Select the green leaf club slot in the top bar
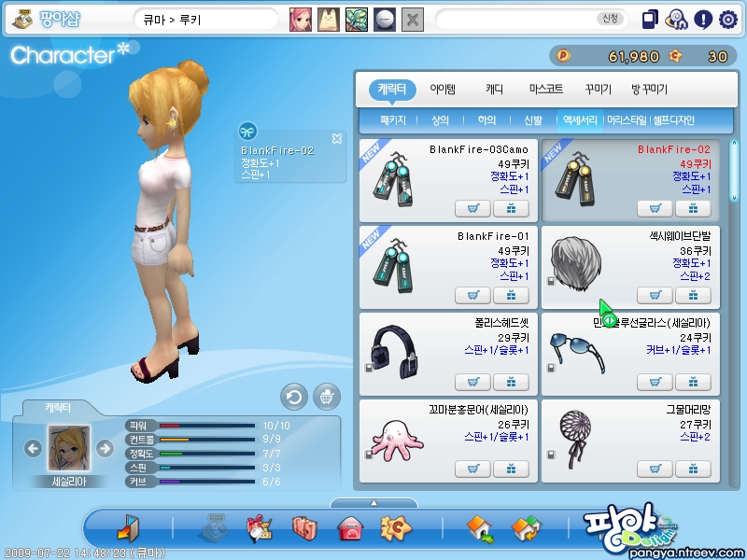 point(357,20)
